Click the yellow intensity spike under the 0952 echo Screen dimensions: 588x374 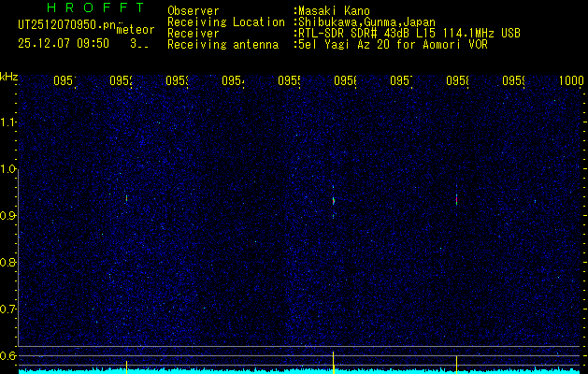(127, 367)
